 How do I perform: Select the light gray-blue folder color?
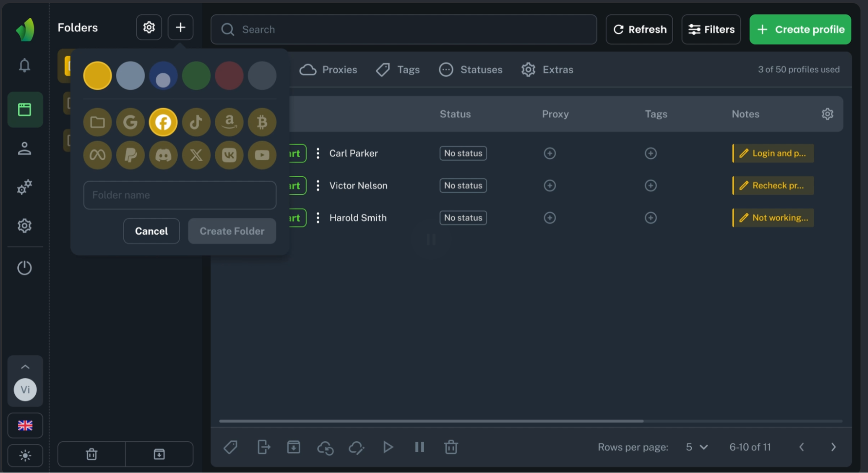coord(130,76)
